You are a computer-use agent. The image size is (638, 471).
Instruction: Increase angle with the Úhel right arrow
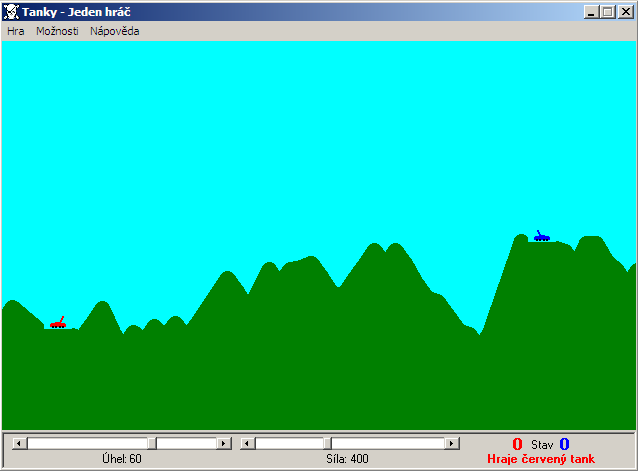[223, 443]
